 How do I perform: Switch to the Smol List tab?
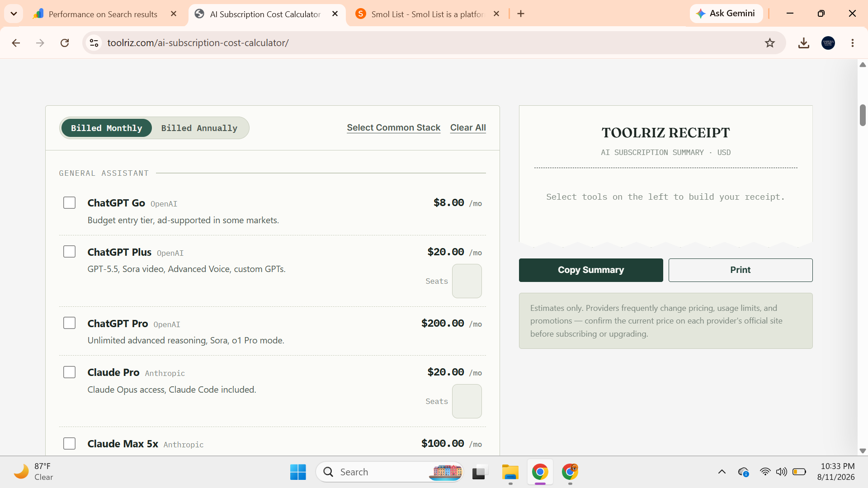point(427,14)
